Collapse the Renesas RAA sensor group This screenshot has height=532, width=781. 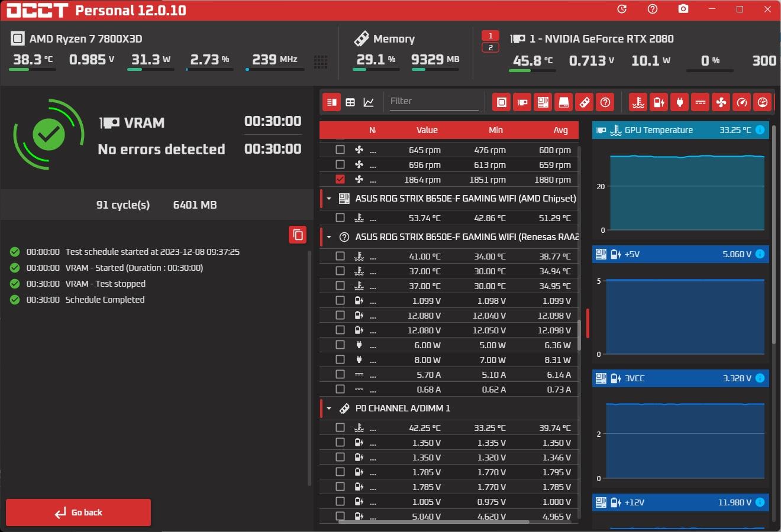tap(329, 237)
